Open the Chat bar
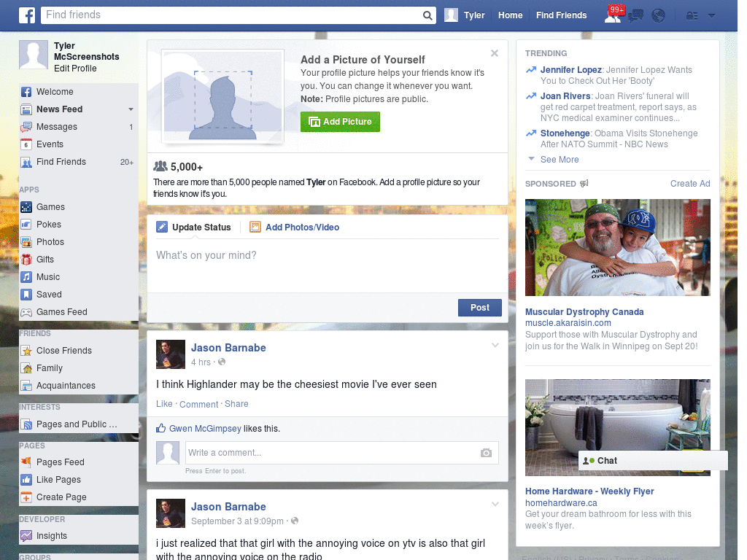Viewport: 747px width, 560px height. tap(653, 461)
